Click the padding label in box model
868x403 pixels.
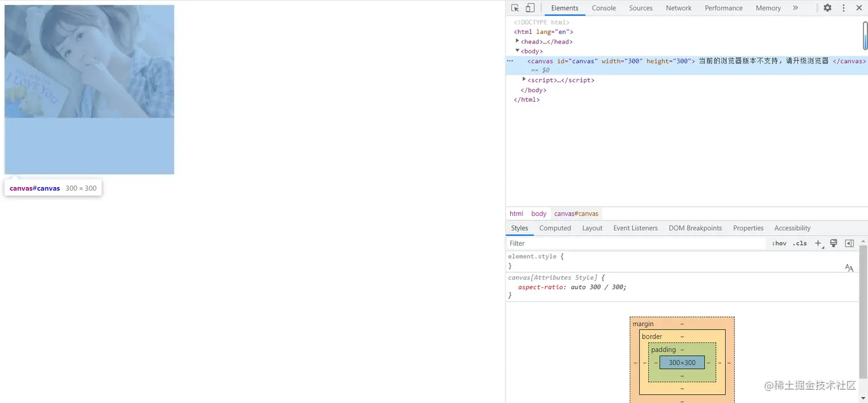(x=664, y=350)
